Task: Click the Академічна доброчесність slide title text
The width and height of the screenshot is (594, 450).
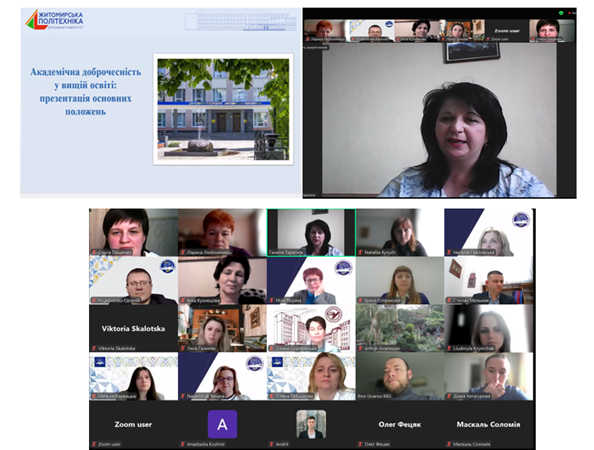Action: tap(86, 92)
